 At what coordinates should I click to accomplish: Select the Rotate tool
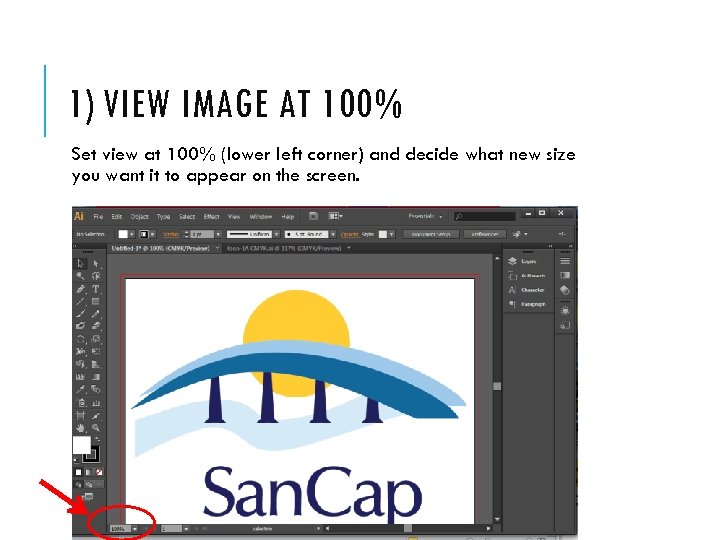80,339
